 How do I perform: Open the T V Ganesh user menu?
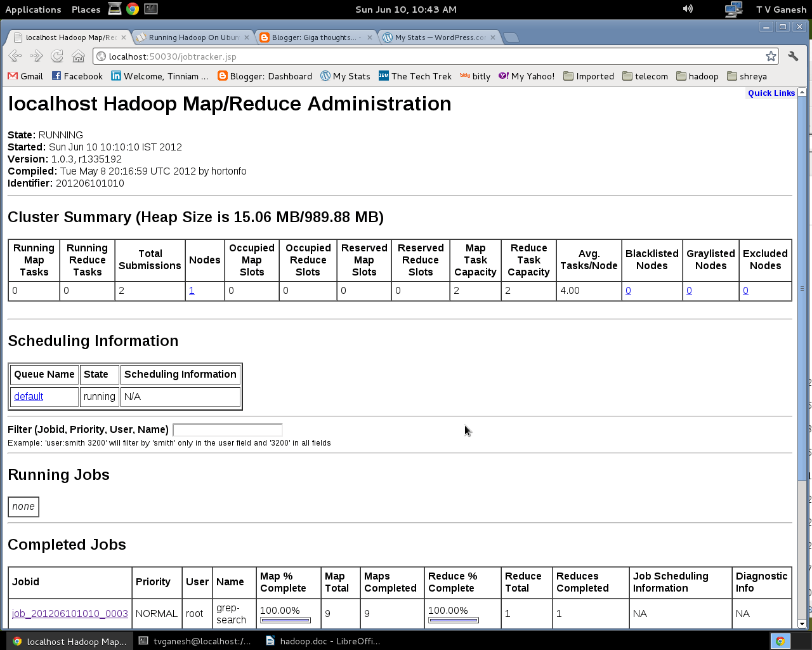(x=781, y=10)
